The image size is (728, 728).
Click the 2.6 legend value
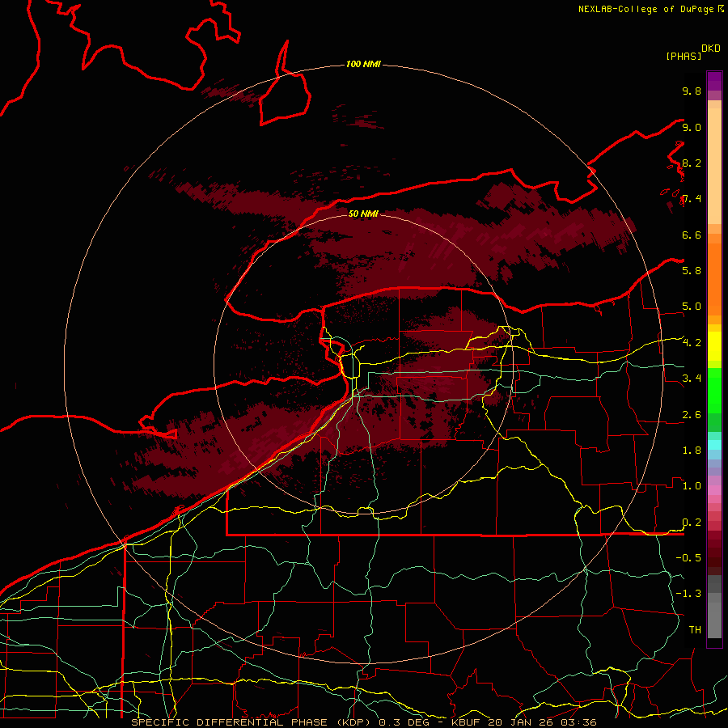pyautogui.click(x=692, y=415)
